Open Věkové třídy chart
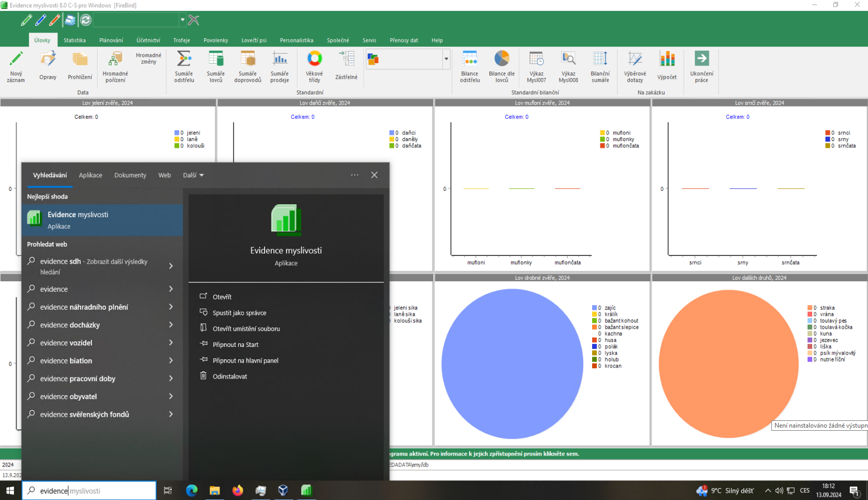This screenshot has width=868, height=500. [314, 66]
